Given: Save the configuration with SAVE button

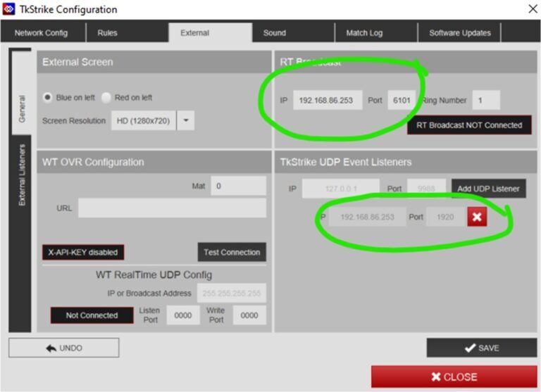Looking at the screenshot, I should click(482, 348).
